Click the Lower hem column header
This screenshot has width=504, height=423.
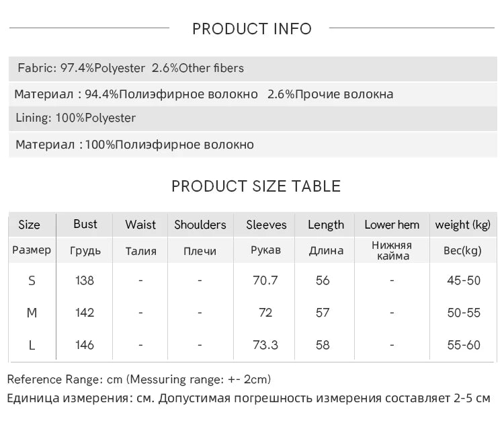tap(392, 225)
